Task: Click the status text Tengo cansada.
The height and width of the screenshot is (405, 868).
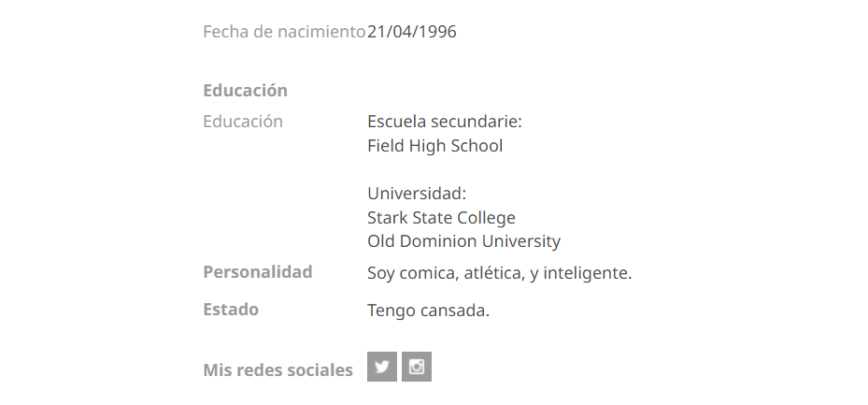Action: 429,311
